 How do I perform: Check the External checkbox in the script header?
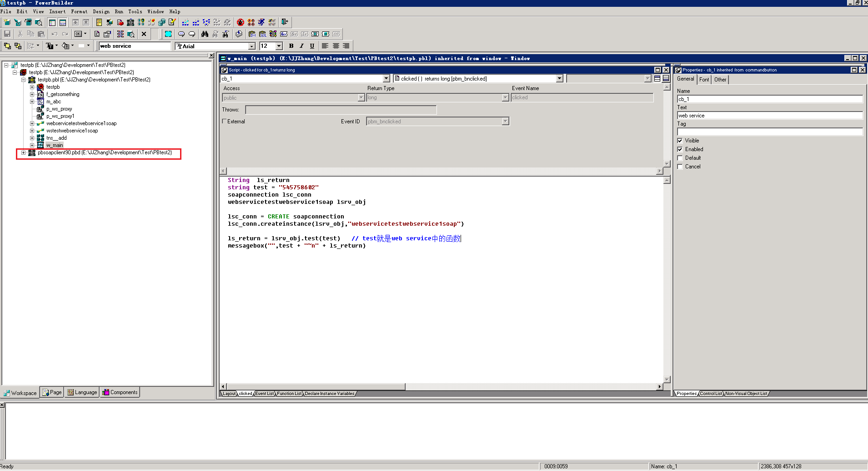224,121
